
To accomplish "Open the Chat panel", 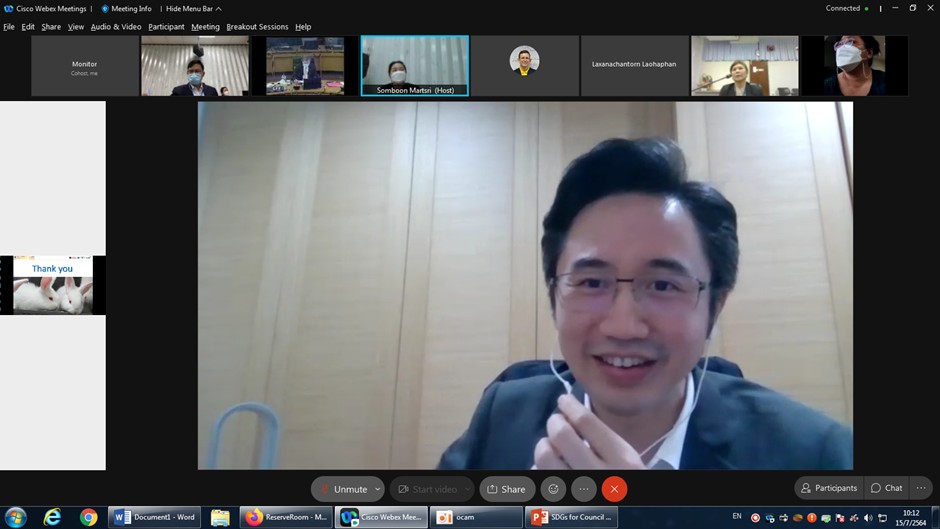I will pos(886,488).
